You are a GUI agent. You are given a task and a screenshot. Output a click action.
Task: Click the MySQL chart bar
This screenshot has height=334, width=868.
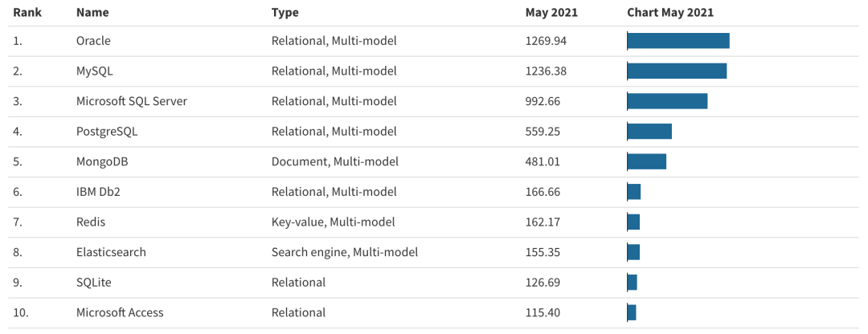coord(677,71)
